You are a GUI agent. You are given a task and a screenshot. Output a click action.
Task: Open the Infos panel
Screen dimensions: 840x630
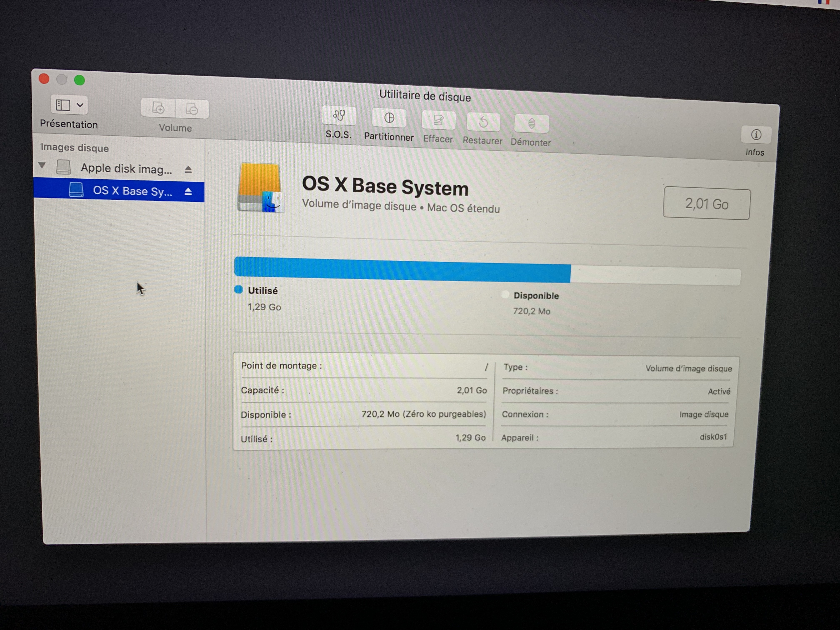(756, 135)
